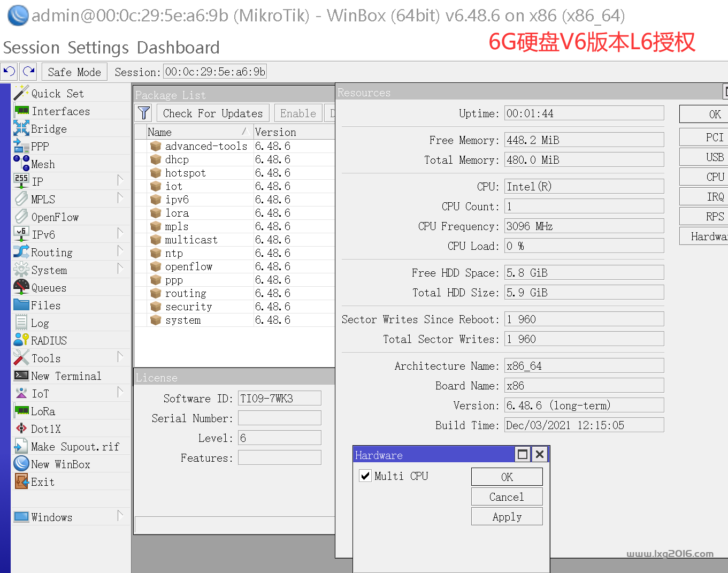Toggle Safe Mode

point(74,72)
